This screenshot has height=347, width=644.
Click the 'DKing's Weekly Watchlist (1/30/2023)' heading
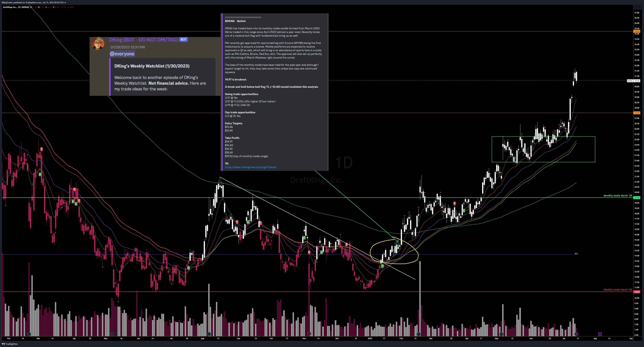152,66
